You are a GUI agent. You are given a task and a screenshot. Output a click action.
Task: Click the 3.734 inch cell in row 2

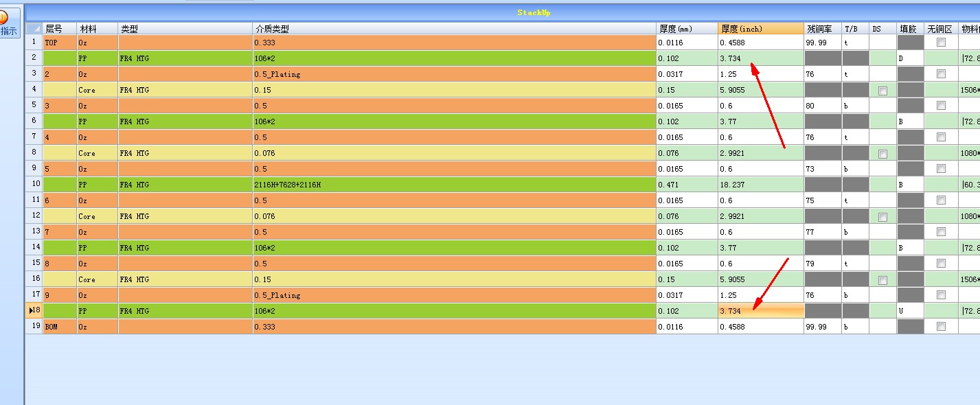[761, 58]
